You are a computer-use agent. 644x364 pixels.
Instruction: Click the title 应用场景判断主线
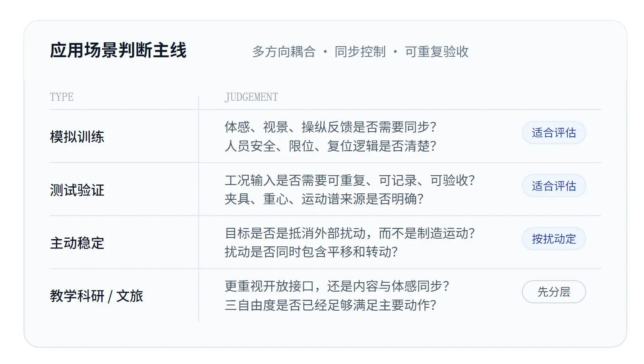pos(118,50)
